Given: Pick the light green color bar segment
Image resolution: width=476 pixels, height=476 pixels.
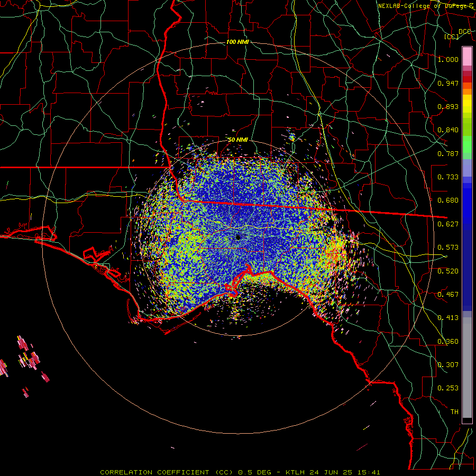Looking at the screenshot, I should click(x=467, y=145).
